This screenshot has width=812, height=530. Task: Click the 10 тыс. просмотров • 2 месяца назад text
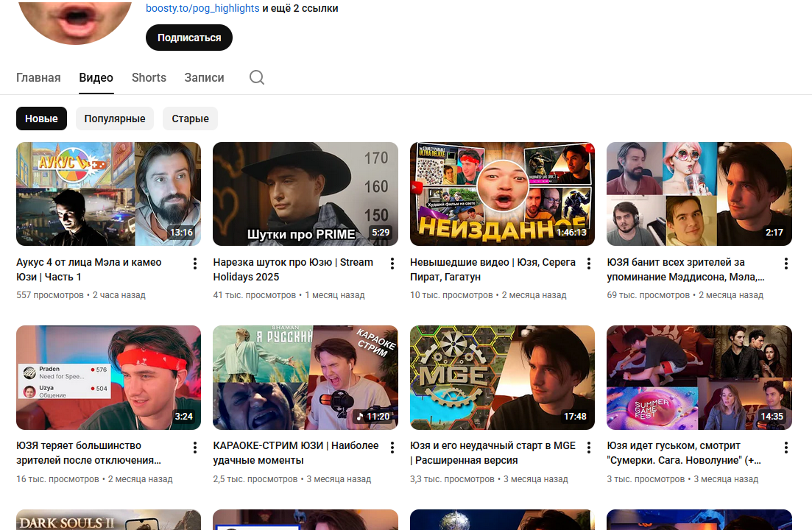pyautogui.click(x=488, y=295)
